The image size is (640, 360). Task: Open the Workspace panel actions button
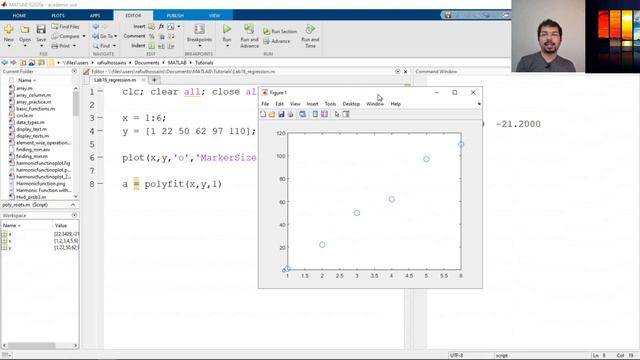[74, 216]
